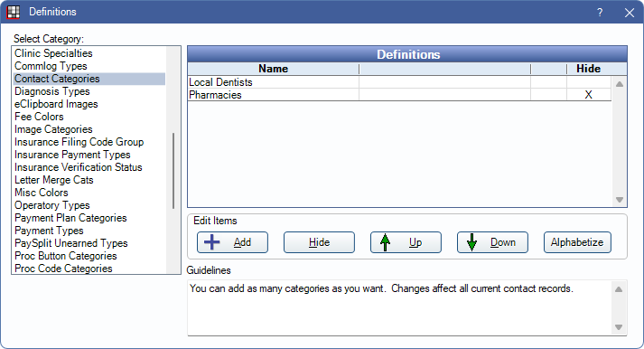The height and width of the screenshot is (349, 644).
Task: Add a new definition item
Action: pyautogui.click(x=232, y=242)
